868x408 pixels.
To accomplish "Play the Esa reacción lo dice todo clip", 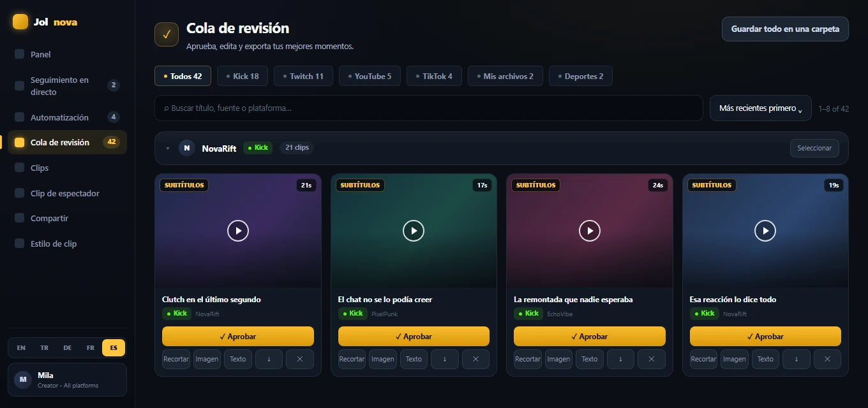I will click(x=765, y=231).
